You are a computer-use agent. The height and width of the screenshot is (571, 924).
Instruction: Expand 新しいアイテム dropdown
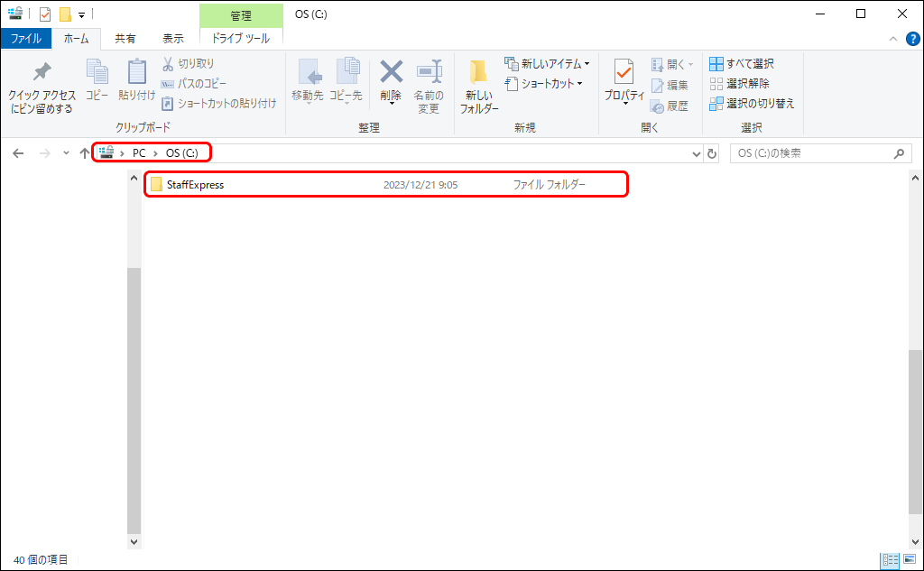(587, 64)
